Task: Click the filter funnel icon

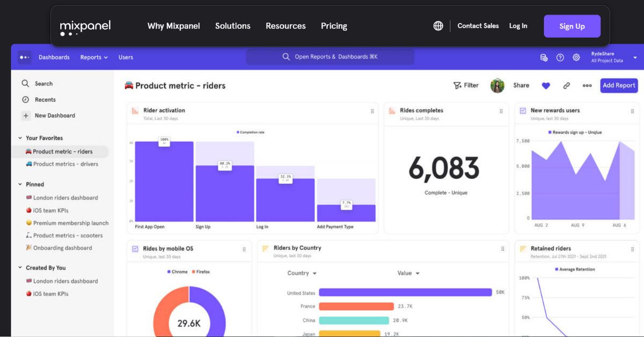Action: click(457, 85)
